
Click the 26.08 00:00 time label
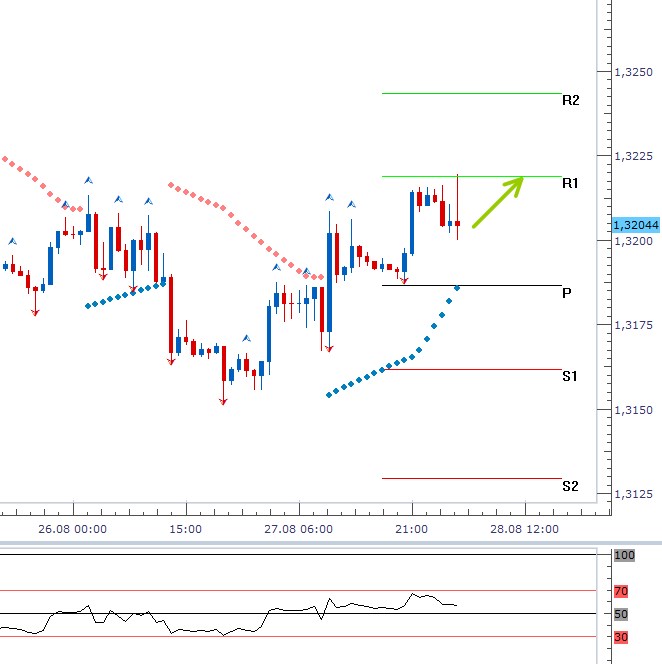pyautogui.click(x=73, y=529)
